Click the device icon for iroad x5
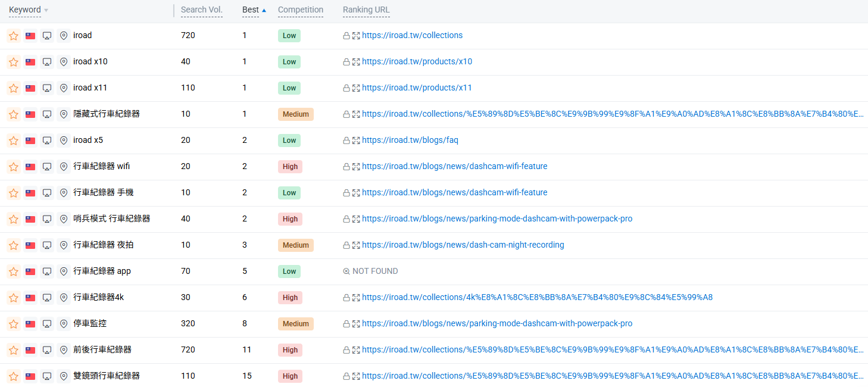Viewport: 868px width, 387px height. point(47,141)
